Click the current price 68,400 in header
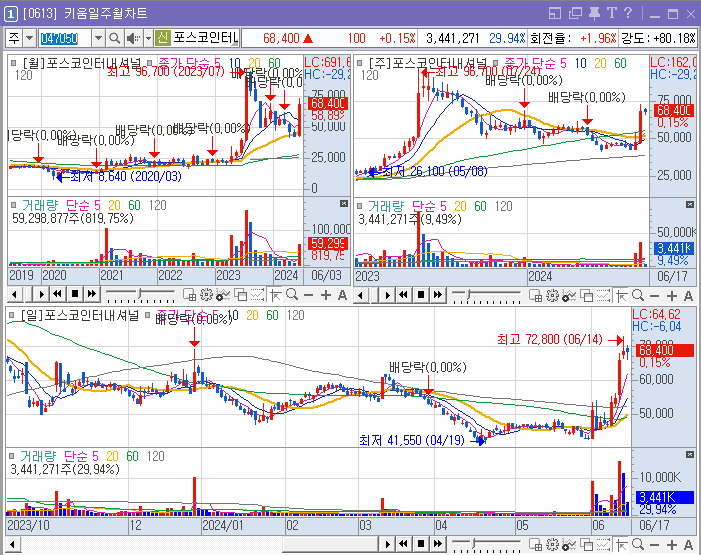Image resolution: width=701 pixels, height=555 pixels. coord(281,38)
